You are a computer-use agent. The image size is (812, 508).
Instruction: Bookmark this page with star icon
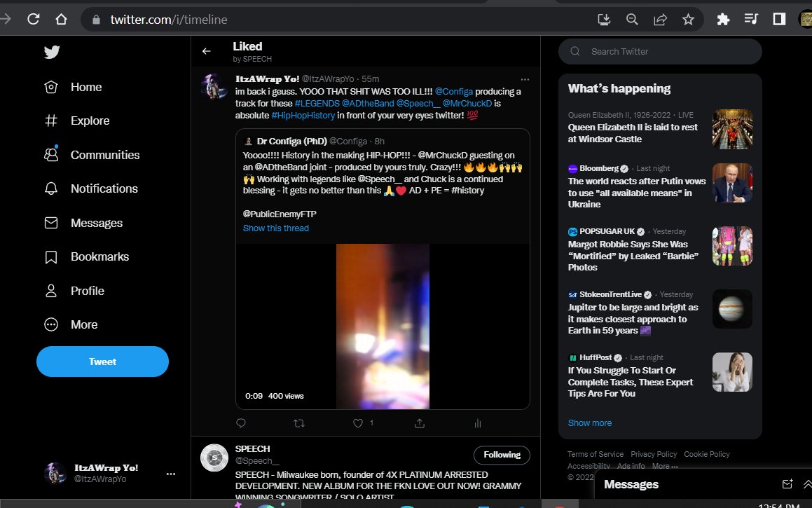tap(688, 20)
